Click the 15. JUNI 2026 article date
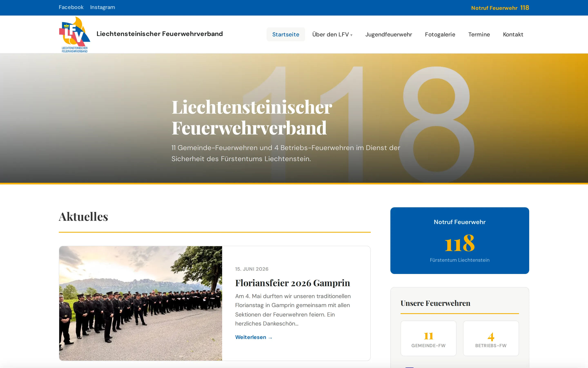Viewport: 588px width, 368px height. (x=252, y=269)
